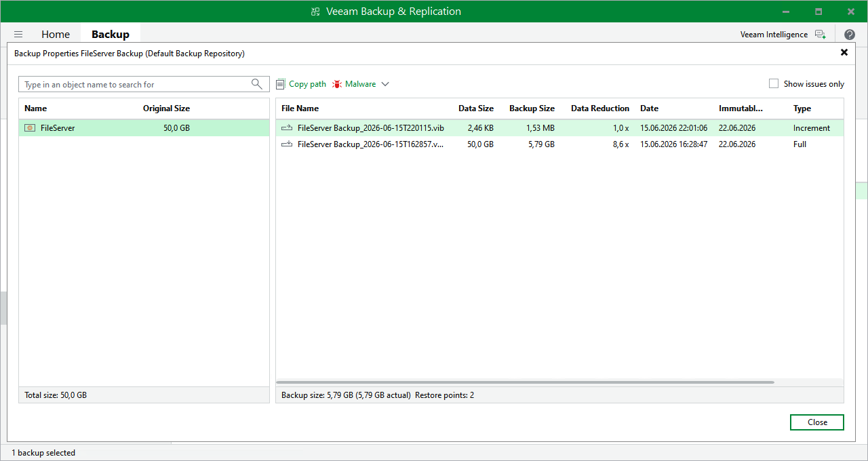Sort by Backup Size column
868x461 pixels.
[532, 108]
